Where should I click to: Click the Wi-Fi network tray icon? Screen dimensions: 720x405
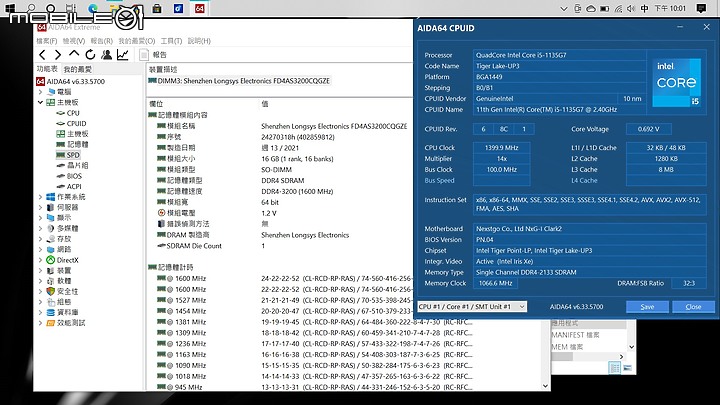pos(618,9)
